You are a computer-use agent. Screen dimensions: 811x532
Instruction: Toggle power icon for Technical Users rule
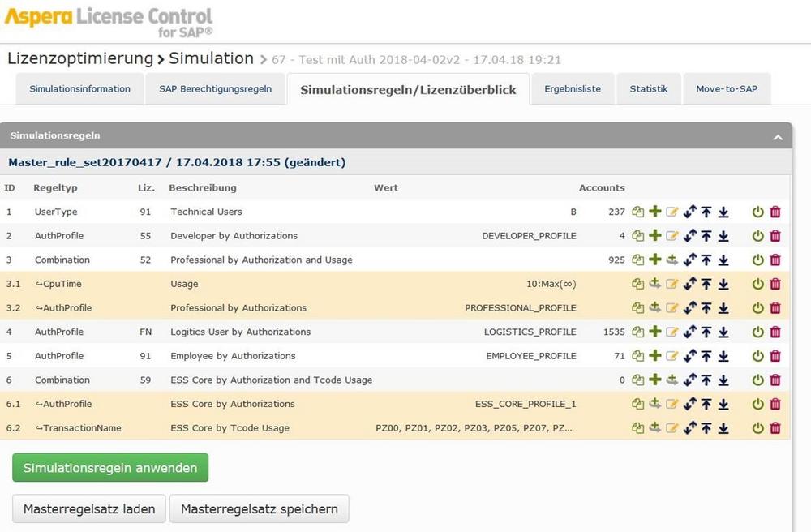point(758,212)
